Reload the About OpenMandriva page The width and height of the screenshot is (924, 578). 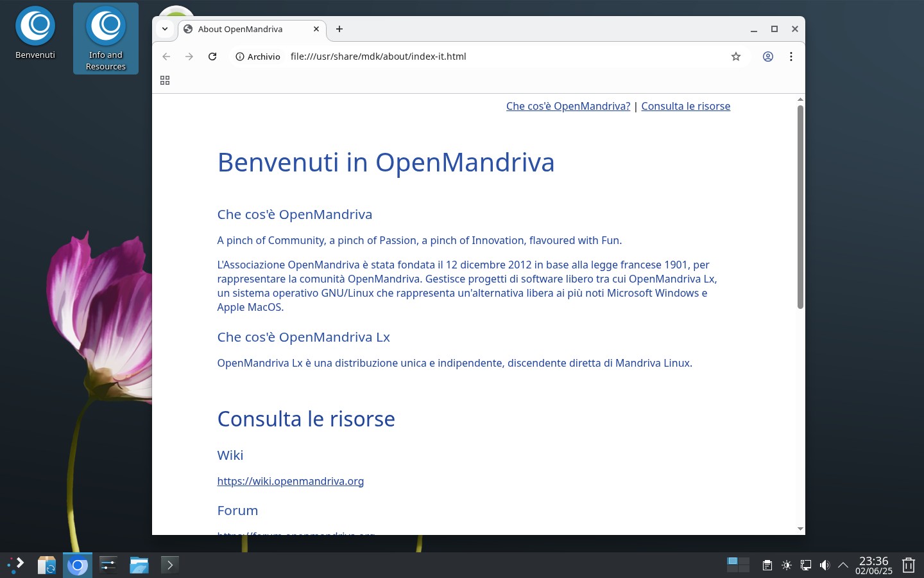[x=212, y=57]
